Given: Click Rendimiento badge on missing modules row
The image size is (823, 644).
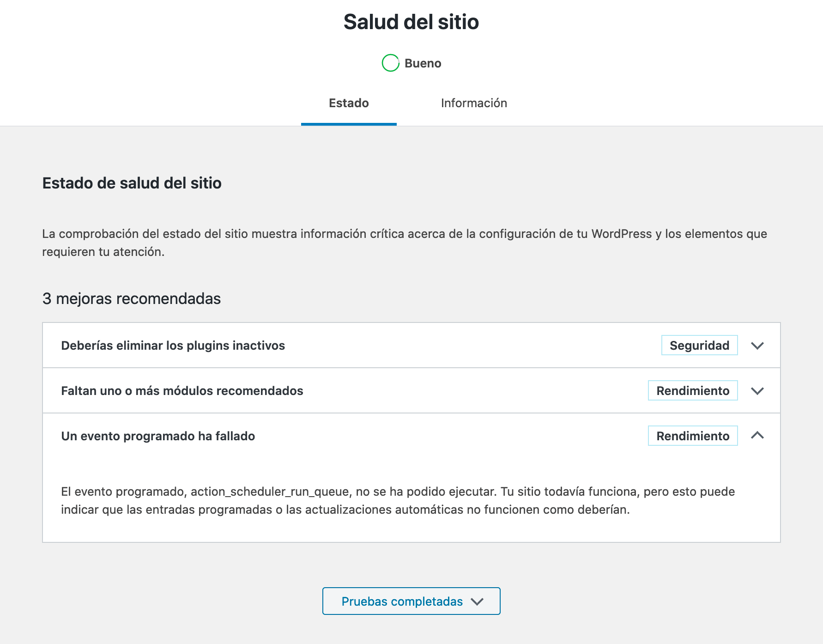Looking at the screenshot, I should (x=693, y=390).
